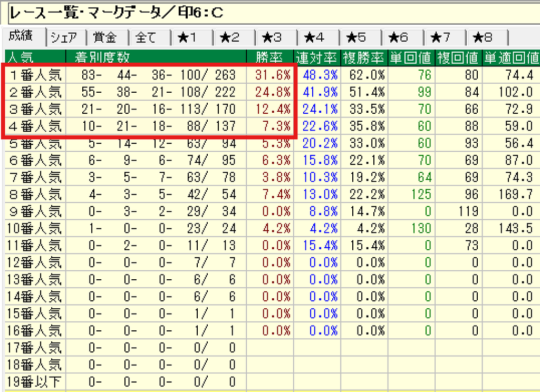The width and height of the screenshot is (540, 392).
Task: Sort by the 単適回値 column header
Action: (x=511, y=57)
